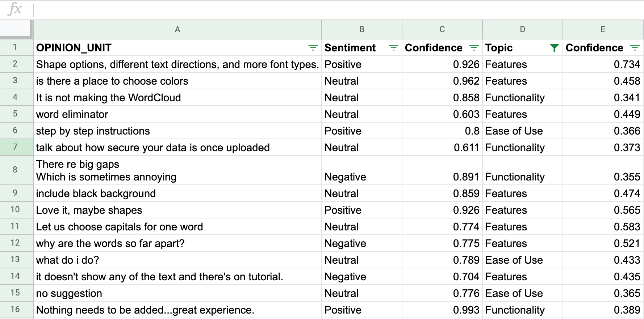This screenshot has width=644, height=319.
Task: Select all cells using corner box
Action: (16, 29)
